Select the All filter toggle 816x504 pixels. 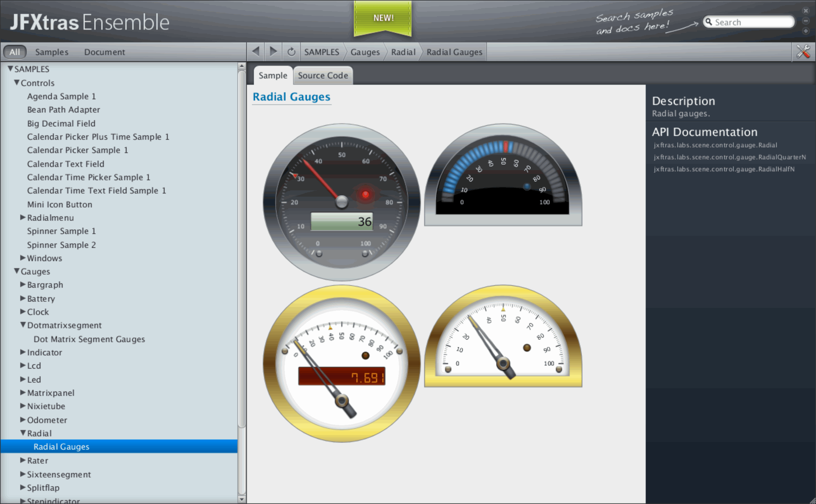(x=14, y=52)
